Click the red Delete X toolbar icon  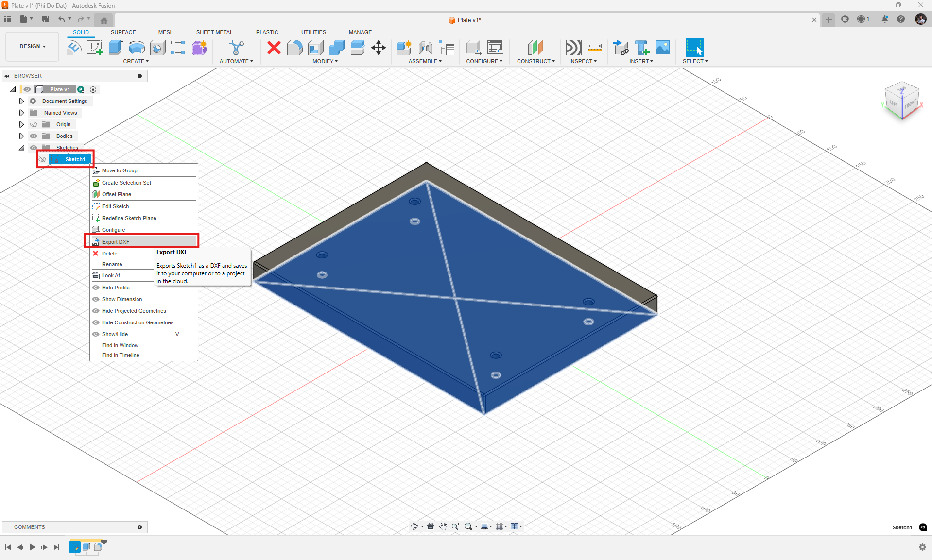pos(274,48)
